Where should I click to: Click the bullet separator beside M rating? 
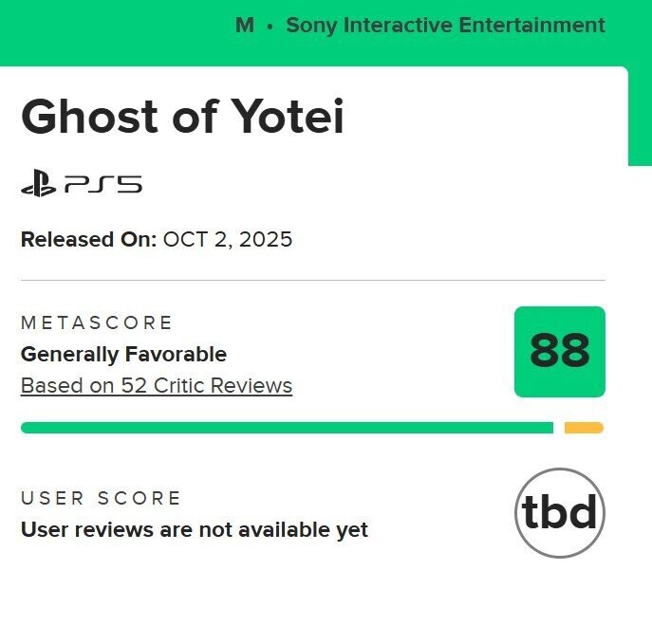coord(270,27)
